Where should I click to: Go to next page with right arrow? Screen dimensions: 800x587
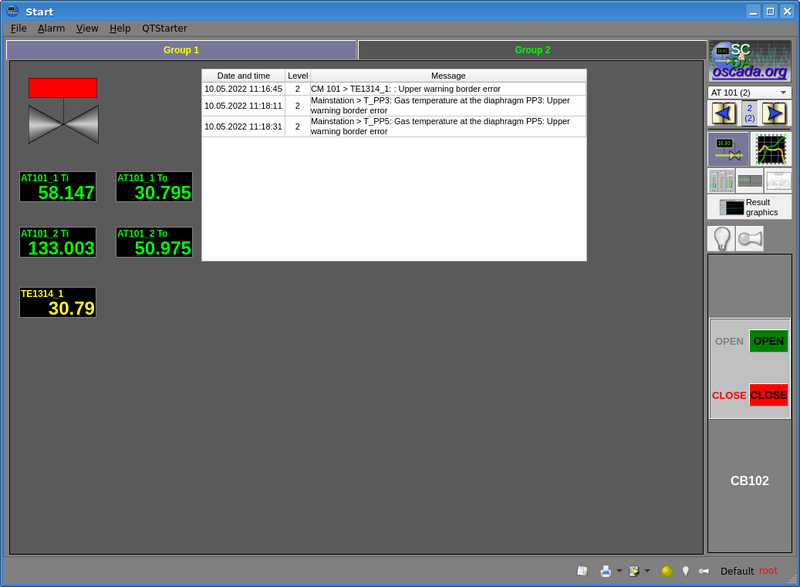pos(774,113)
